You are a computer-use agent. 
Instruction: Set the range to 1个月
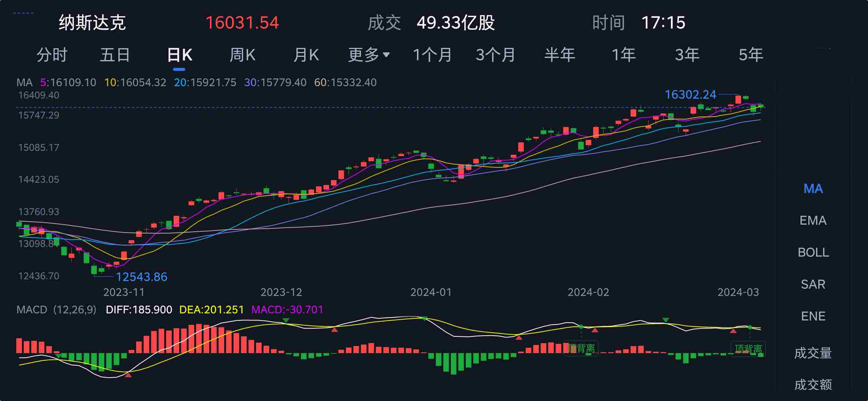coord(432,55)
